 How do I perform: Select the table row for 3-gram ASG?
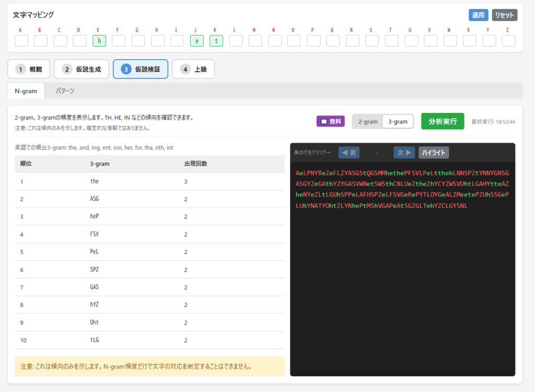point(149,199)
